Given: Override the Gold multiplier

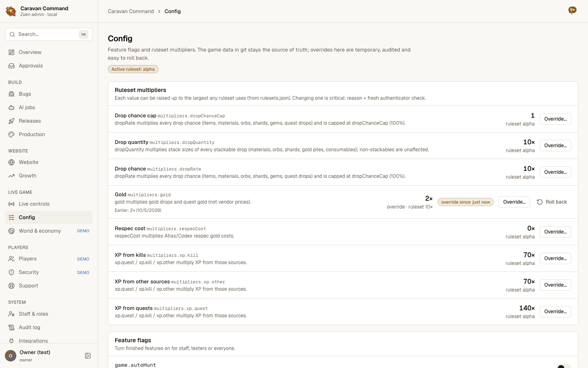Looking at the screenshot, I should click(x=514, y=202).
